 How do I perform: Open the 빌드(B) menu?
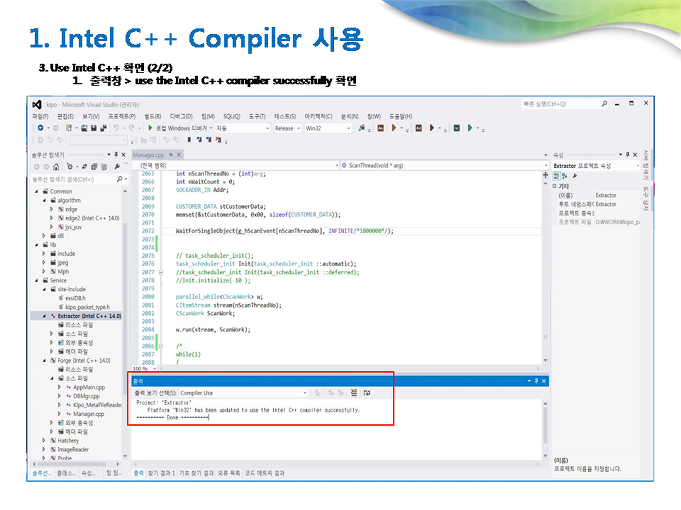(152, 116)
